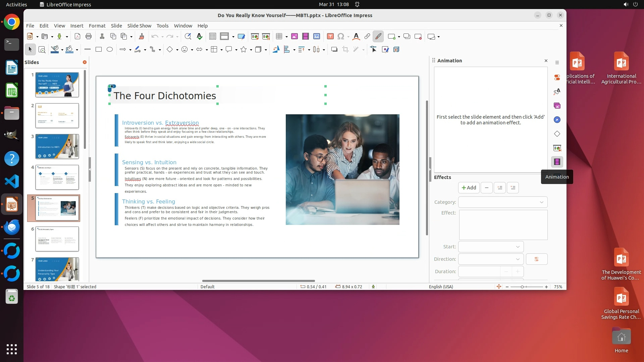Select the Ellipse shape tool

(x=110, y=50)
